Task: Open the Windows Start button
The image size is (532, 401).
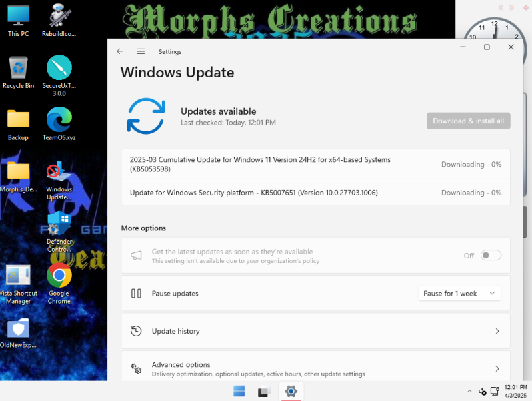Action: [239, 391]
